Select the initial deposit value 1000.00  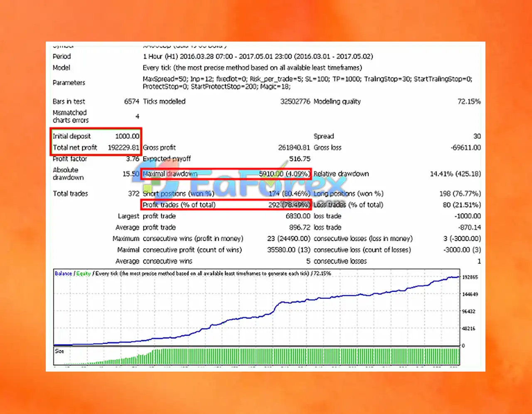(127, 136)
